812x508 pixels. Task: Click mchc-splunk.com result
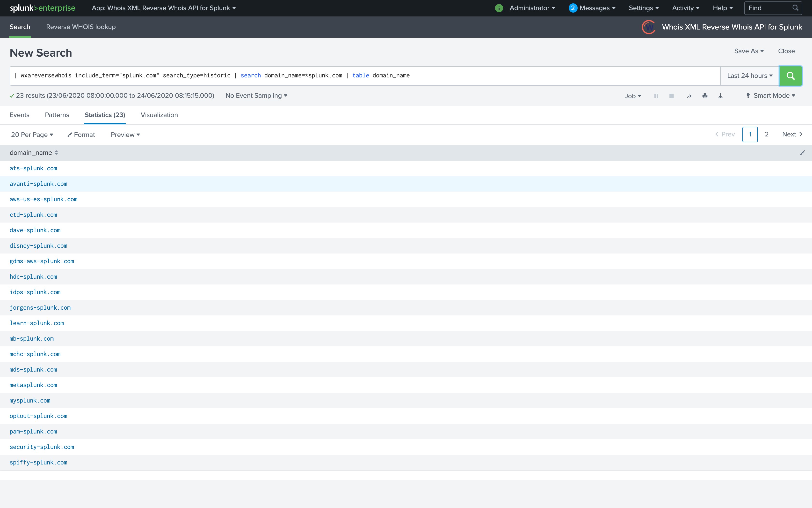tap(35, 354)
